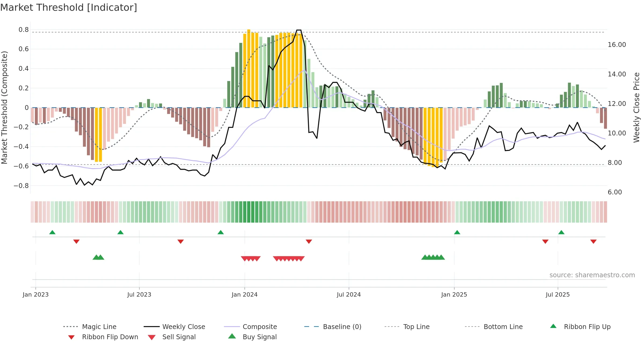Toggle the Ribbon Flip Up legend entry
This screenshot has width=644, height=362.
(x=580, y=327)
